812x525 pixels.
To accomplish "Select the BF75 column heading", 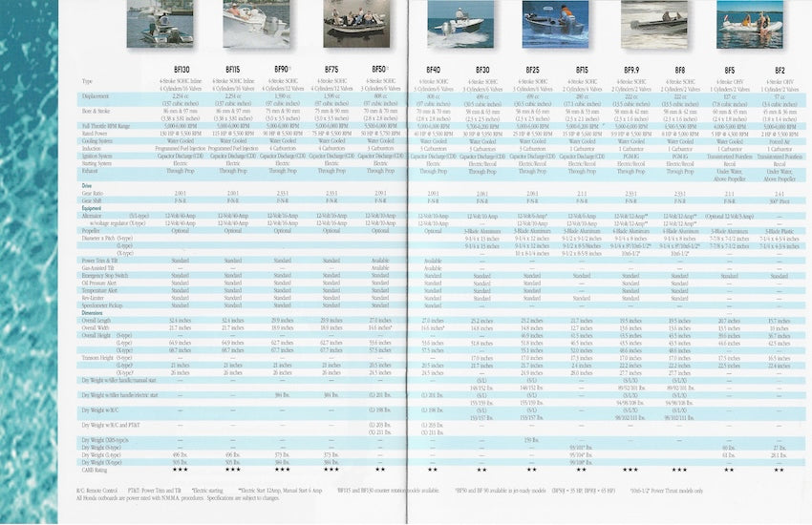I will click(x=331, y=70).
